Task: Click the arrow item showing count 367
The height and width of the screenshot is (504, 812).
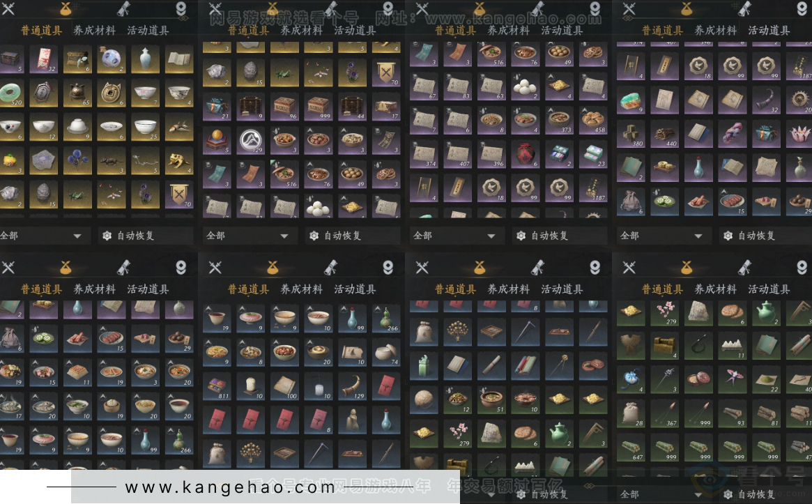Action: (x=665, y=412)
